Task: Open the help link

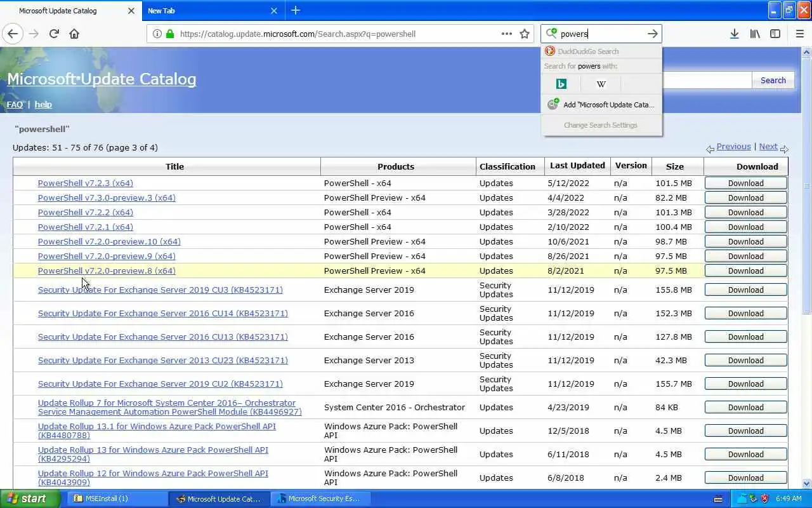Action: (x=43, y=104)
